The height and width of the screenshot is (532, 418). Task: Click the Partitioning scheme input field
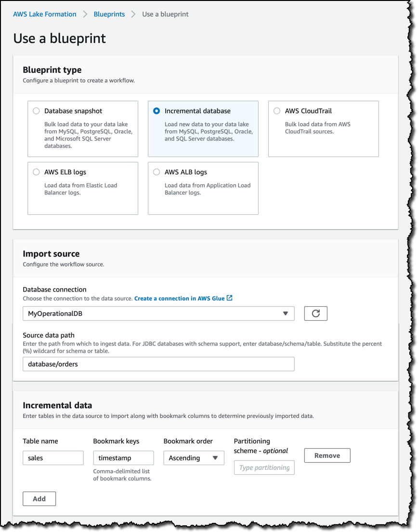point(264,467)
